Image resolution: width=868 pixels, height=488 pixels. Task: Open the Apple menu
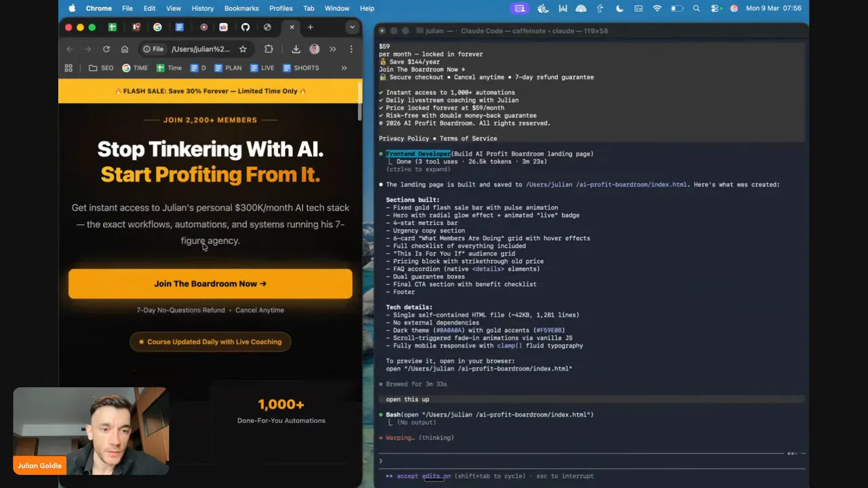(x=72, y=8)
